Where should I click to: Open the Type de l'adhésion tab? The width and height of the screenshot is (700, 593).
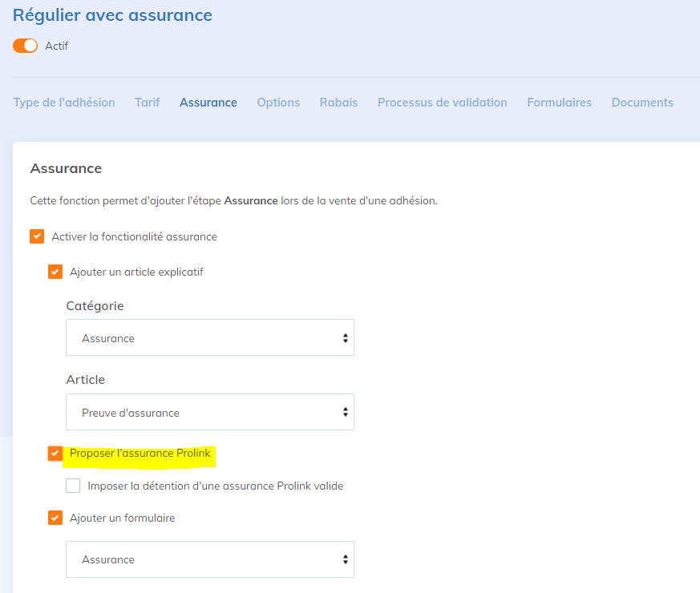pyautogui.click(x=64, y=103)
